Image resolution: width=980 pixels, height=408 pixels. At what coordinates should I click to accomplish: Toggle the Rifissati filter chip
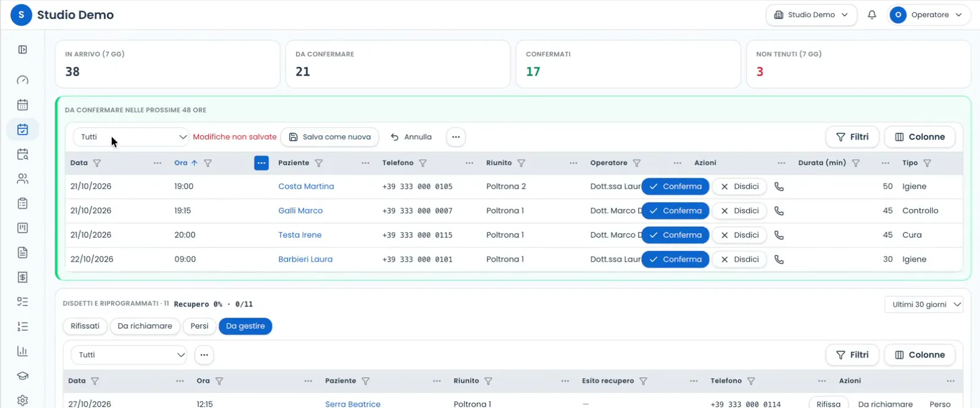[85, 326]
